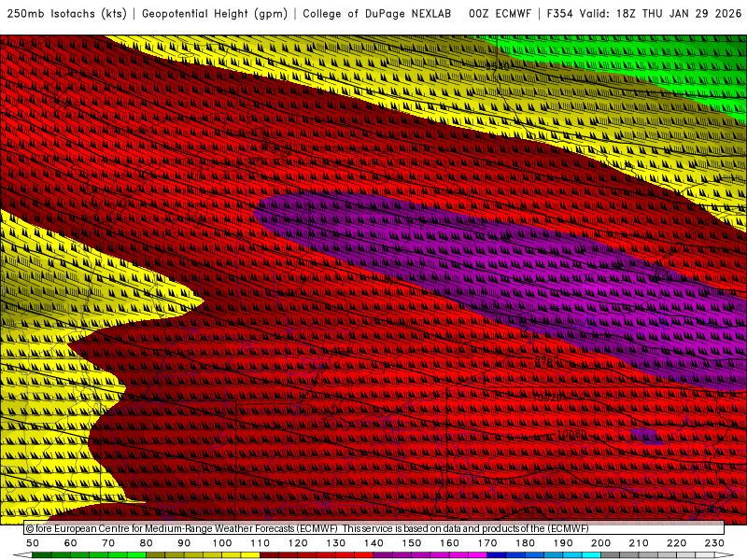Click the 170 value on the legend
Screen dimensions: 747x560
tap(486, 543)
